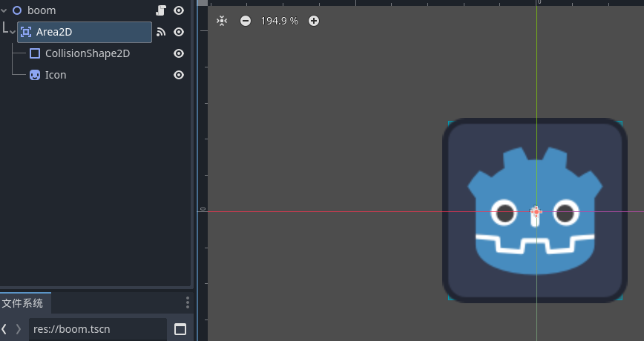This screenshot has width=644, height=341.
Task: Hide the CollisionShape2D node
Action: [179, 53]
